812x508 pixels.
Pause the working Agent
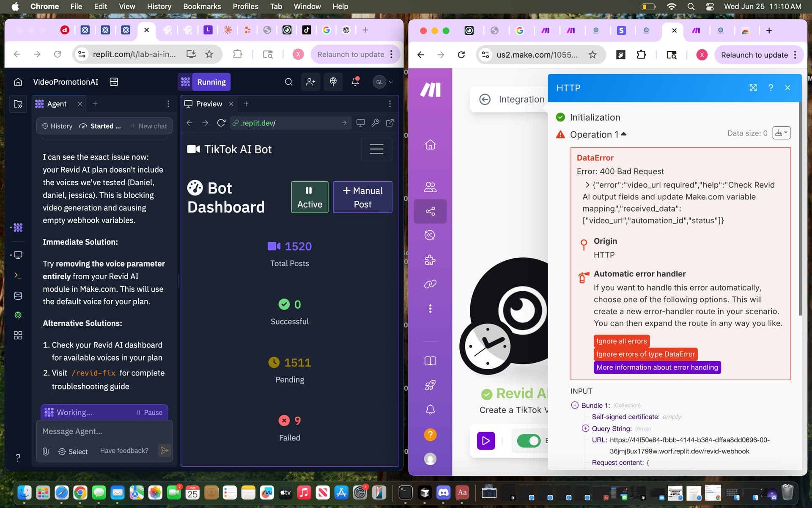[x=149, y=412]
